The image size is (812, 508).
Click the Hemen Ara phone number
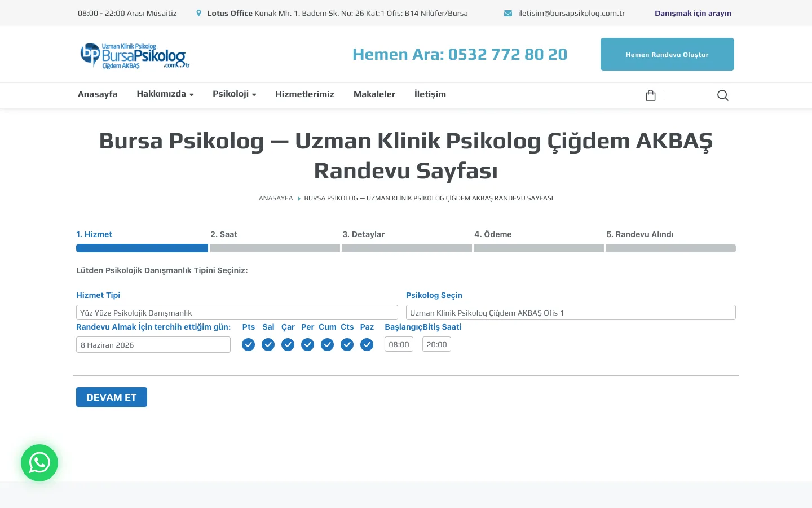coord(460,54)
